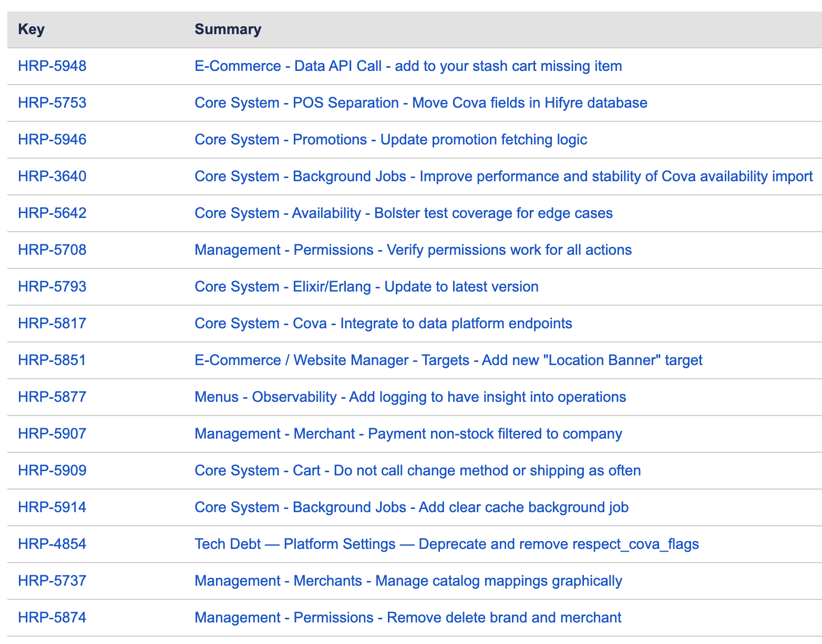Open issue key HRP-5948

(x=52, y=66)
